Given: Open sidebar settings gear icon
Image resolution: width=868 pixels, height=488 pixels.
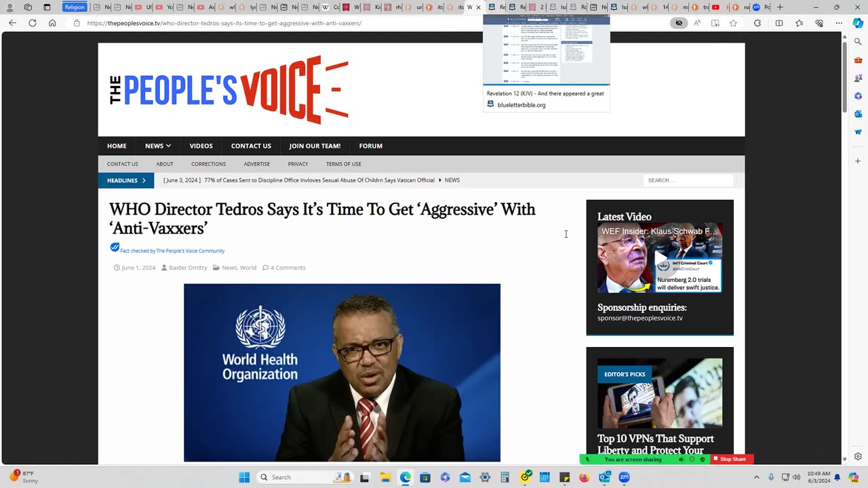Looking at the screenshot, I should point(858,456).
